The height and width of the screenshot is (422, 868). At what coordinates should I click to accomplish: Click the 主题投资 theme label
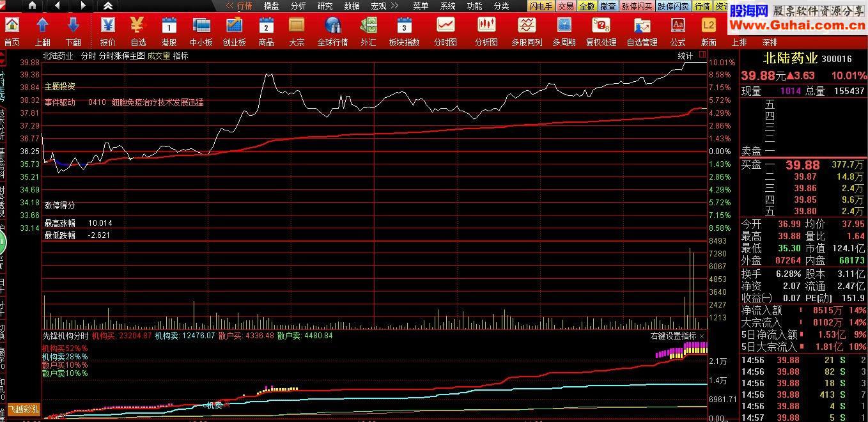(59, 86)
